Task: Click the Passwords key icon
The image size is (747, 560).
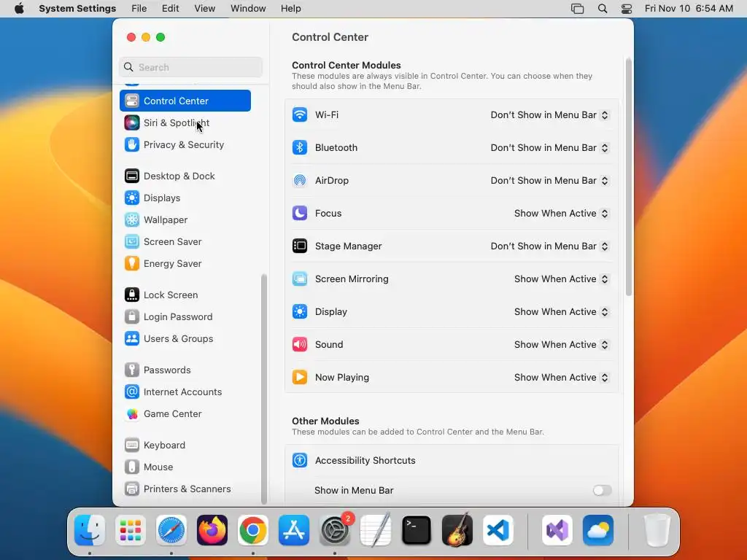Action: [132, 370]
